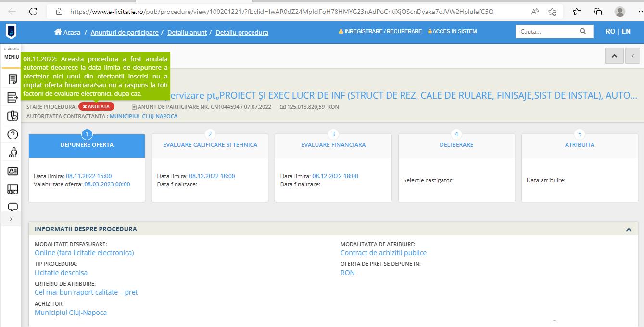Open browser Collections icon
Viewport: 644px width, 327px height.
(598, 12)
